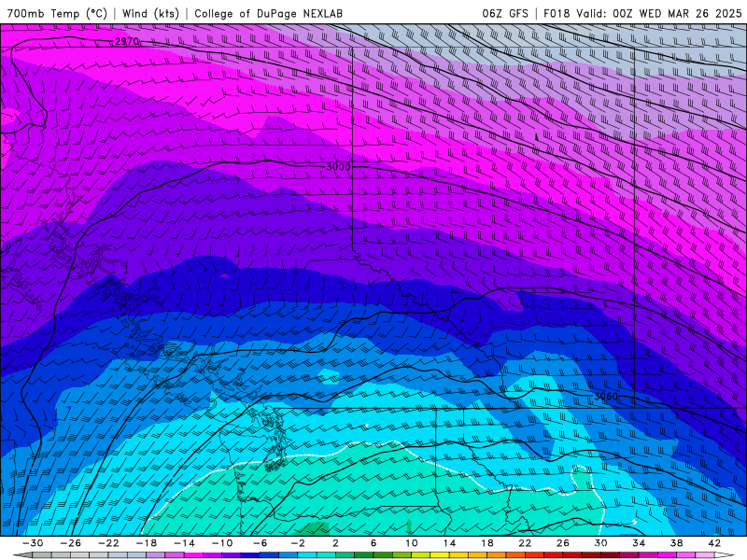Click the 'Wind (kts)' header label

point(150,13)
